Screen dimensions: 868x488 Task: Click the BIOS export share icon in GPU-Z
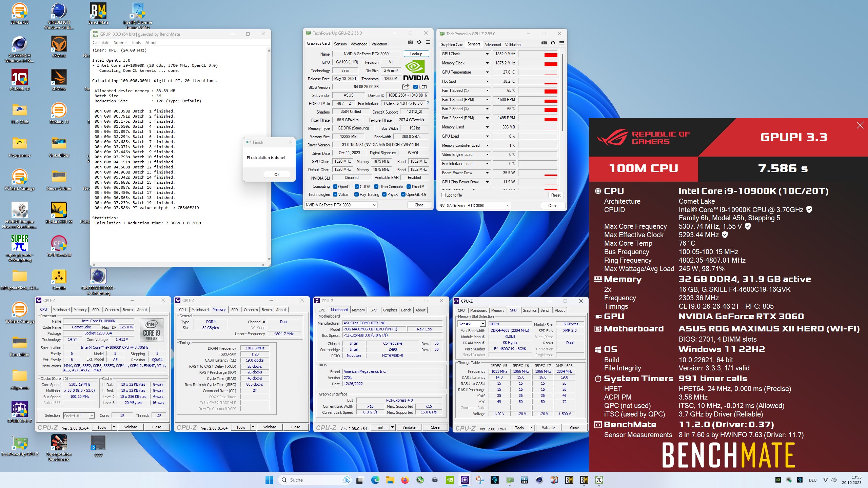[406, 87]
